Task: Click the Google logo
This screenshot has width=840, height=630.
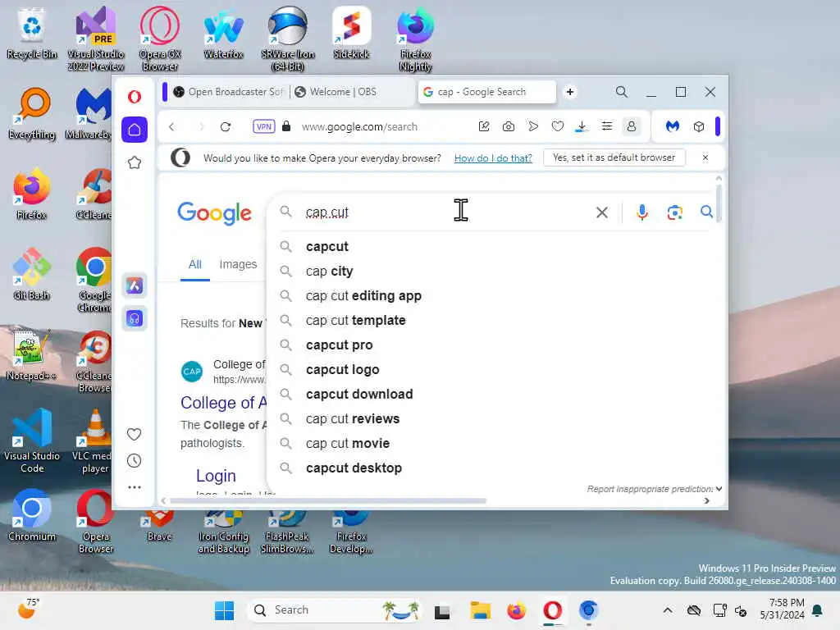Action: [214, 213]
